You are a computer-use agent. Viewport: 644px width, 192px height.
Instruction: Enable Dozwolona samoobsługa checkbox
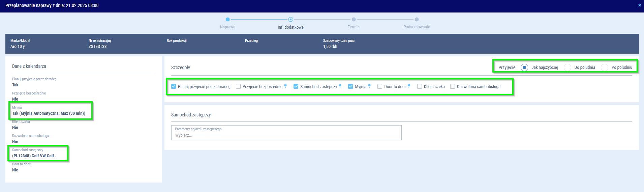pos(453,87)
